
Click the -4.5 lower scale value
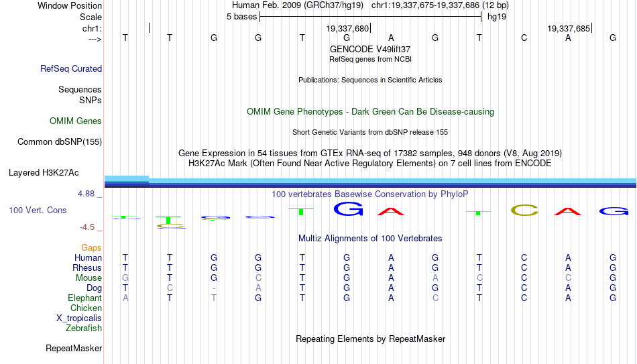(x=87, y=227)
